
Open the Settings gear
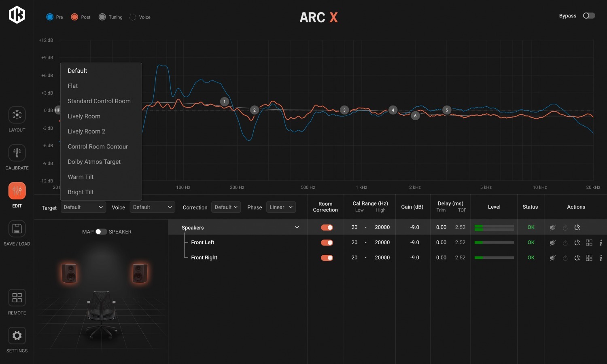coord(17,336)
